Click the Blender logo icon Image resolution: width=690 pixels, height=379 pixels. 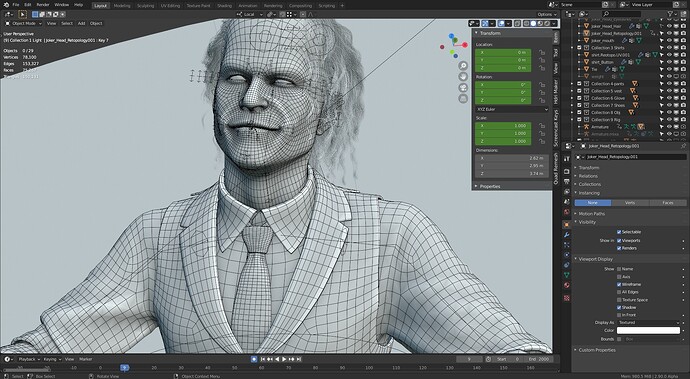pos(6,5)
